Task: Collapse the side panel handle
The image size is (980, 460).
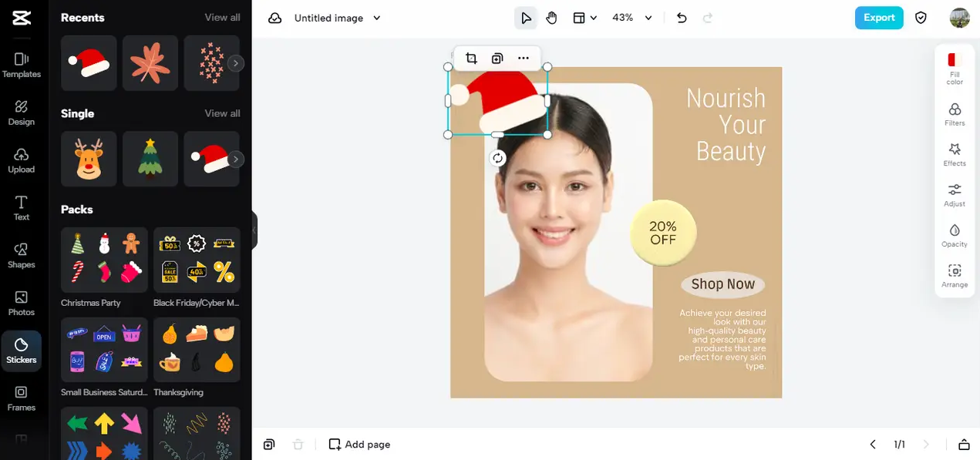Action: point(254,230)
